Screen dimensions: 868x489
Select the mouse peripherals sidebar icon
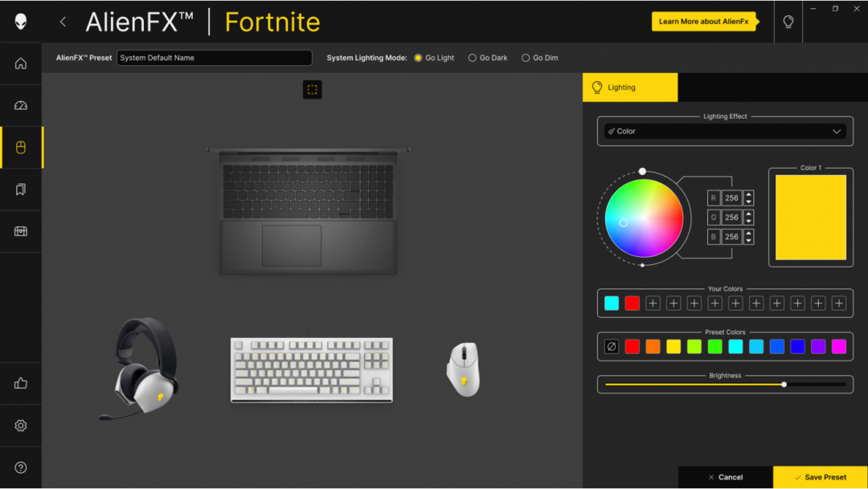tap(20, 148)
